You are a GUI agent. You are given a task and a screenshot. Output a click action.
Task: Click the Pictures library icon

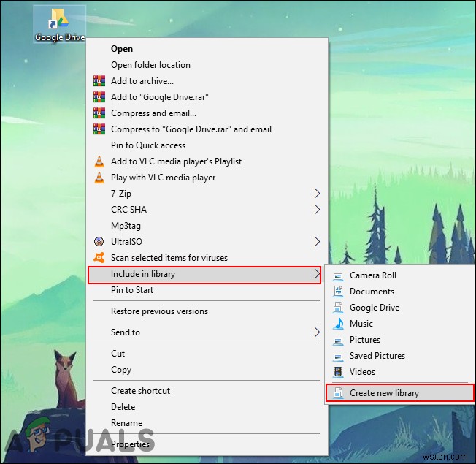(338, 341)
